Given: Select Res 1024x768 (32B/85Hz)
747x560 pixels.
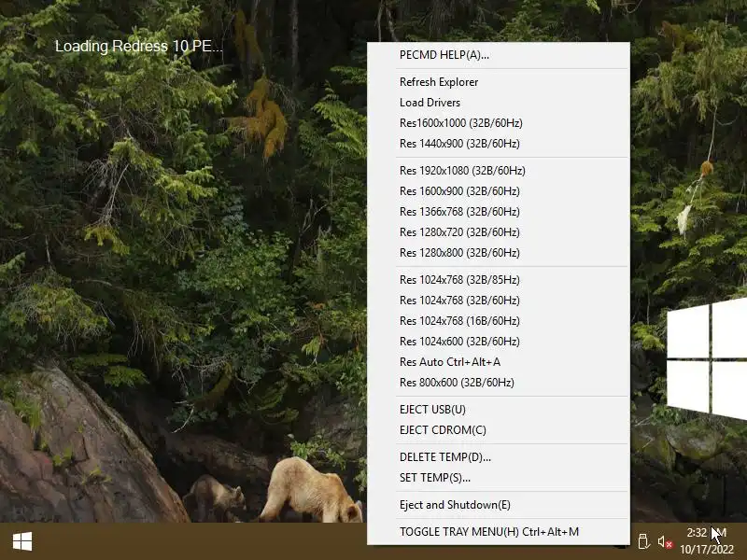Looking at the screenshot, I should (x=499, y=279).
